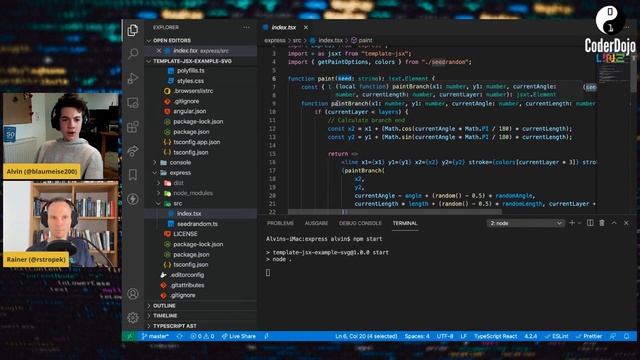Viewport: 640px width, 360px height.
Task: Open the Extensions view icon
Action: click(x=133, y=127)
